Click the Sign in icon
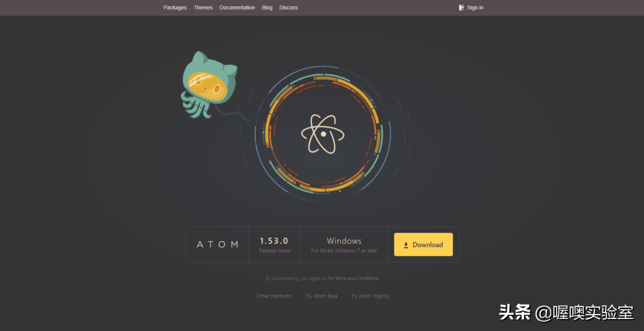Viewport: 644px width, 331px height. pyautogui.click(x=461, y=8)
